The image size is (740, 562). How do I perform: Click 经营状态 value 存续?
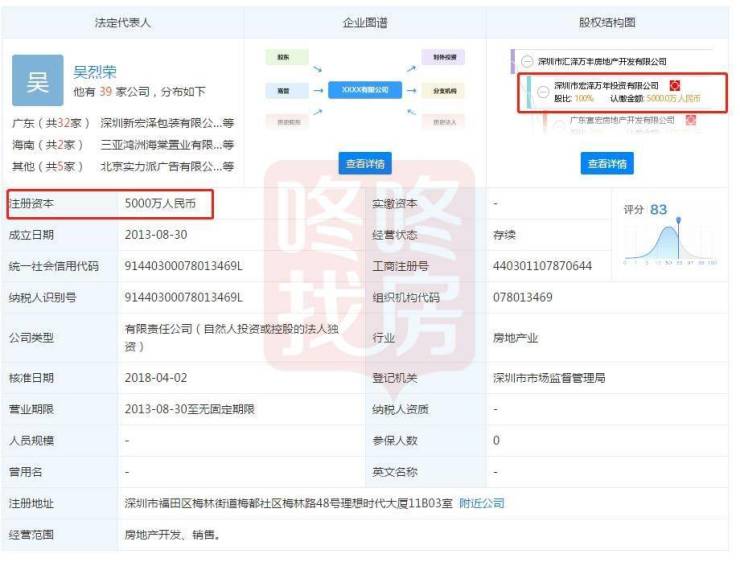[505, 235]
